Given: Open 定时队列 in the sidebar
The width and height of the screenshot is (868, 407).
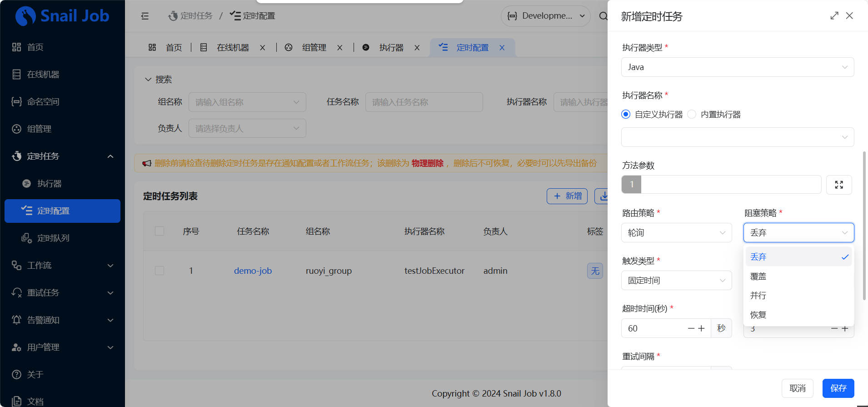Looking at the screenshot, I should [x=53, y=238].
